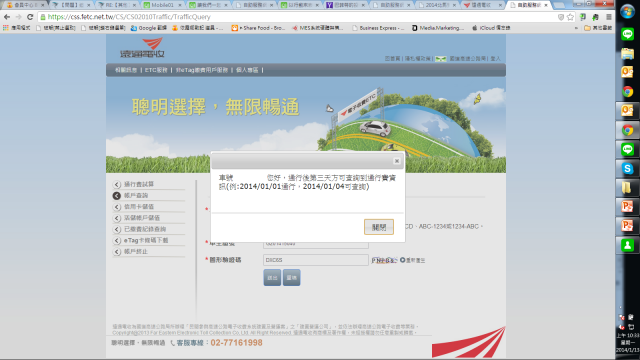The height and width of the screenshot is (360, 640).
Task: Open the other bookmarks folder
Action: coord(598,28)
